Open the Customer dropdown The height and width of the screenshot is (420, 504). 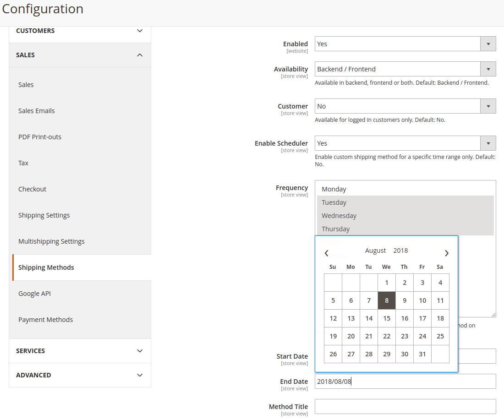click(x=405, y=106)
